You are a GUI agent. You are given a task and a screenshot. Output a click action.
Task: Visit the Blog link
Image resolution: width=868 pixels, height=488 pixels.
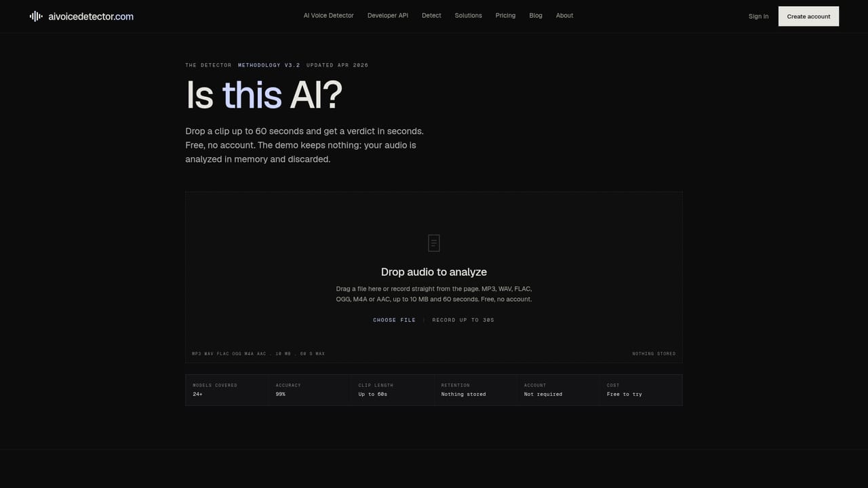[x=536, y=16]
